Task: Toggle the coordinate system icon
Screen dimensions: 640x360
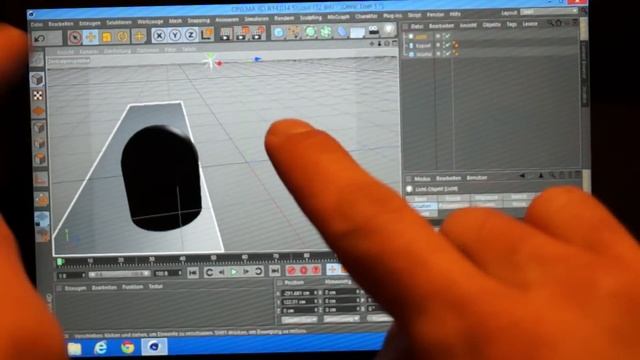Action: pos(207,34)
